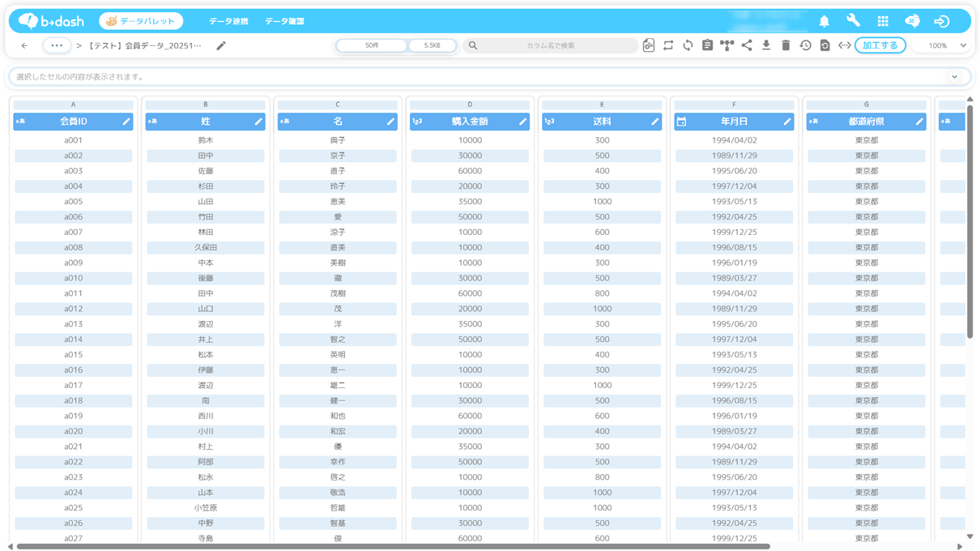This screenshot has height=551, width=980.
Task: Expand the selected cell content bar
Action: point(955,77)
